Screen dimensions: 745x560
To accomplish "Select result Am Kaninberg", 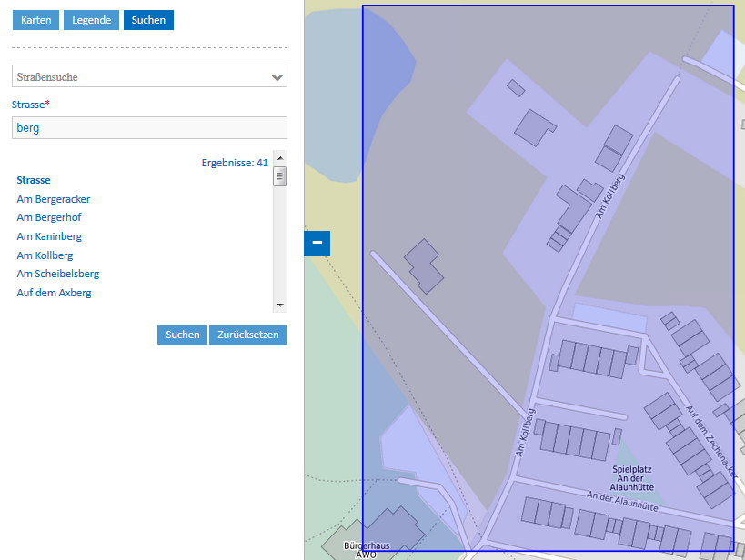I will click(x=49, y=236).
